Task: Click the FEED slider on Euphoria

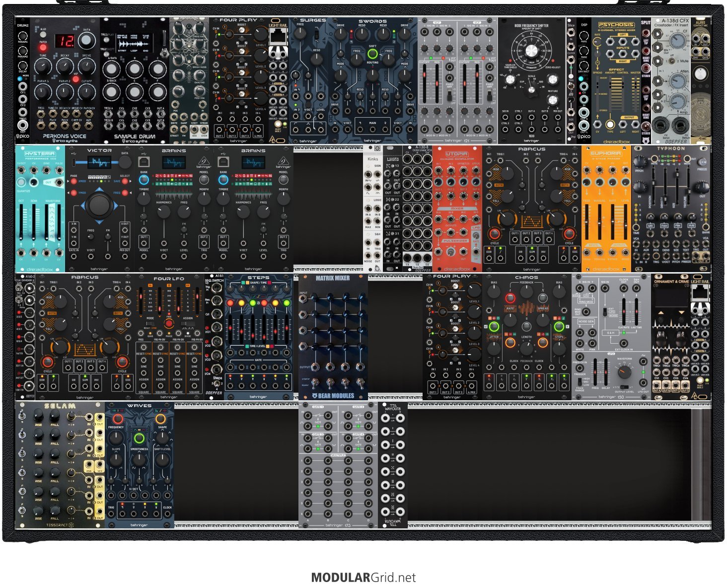Action: coord(587,223)
